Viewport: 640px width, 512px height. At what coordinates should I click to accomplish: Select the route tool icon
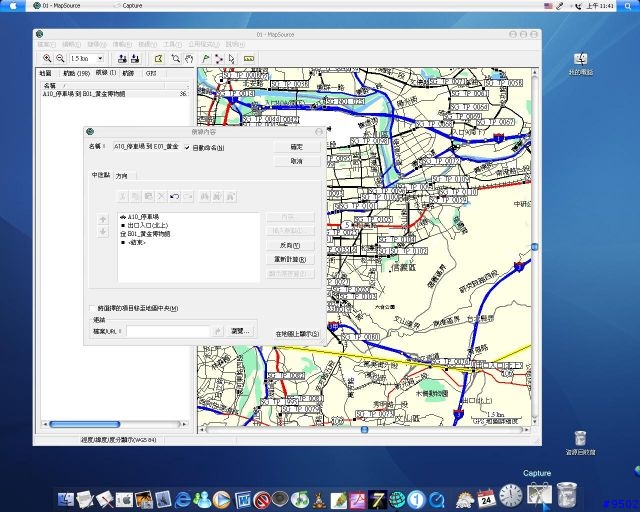coord(219,58)
